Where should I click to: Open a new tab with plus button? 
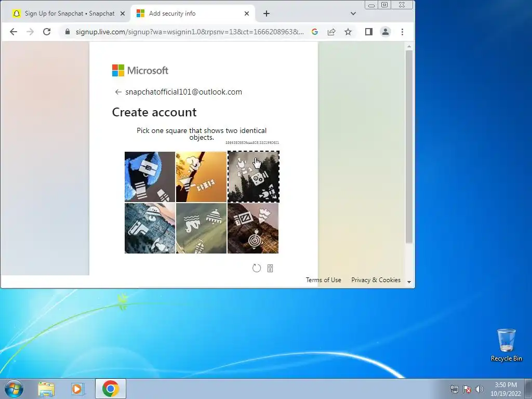click(267, 14)
